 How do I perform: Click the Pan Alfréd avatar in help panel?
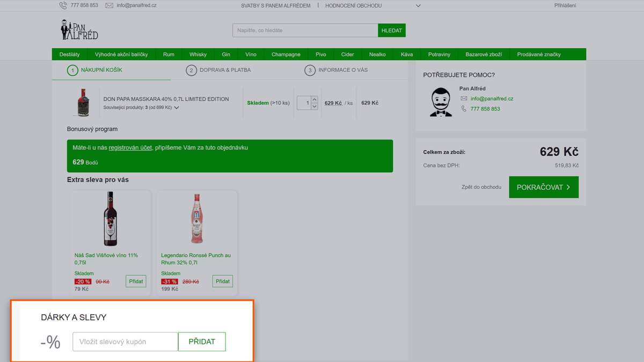pos(441,102)
